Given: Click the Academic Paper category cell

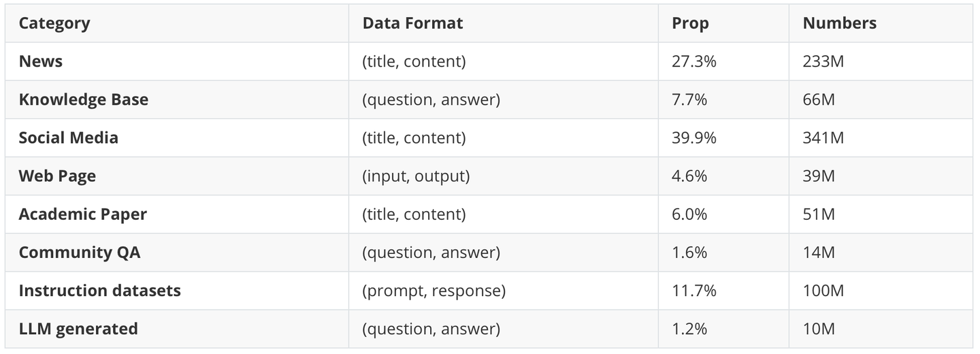Looking at the screenshot, I should coord(82,214).
